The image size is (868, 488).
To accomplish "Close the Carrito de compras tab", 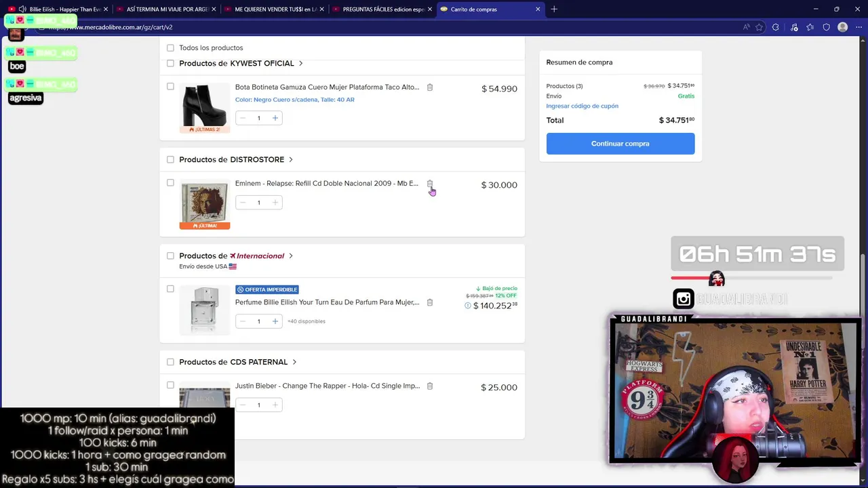I will (538, 9).
